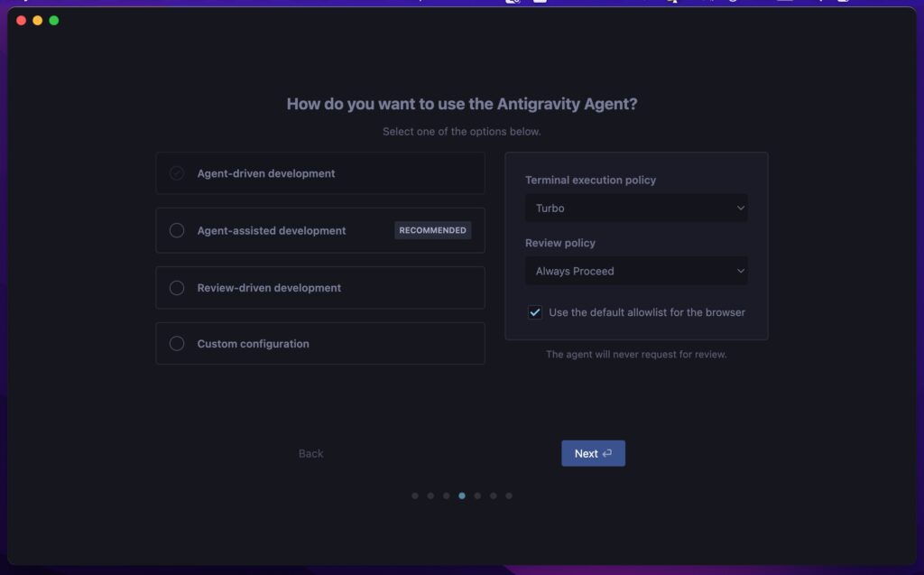Go back using the Back button
This screenshot has height=575, width=924.
310,453
